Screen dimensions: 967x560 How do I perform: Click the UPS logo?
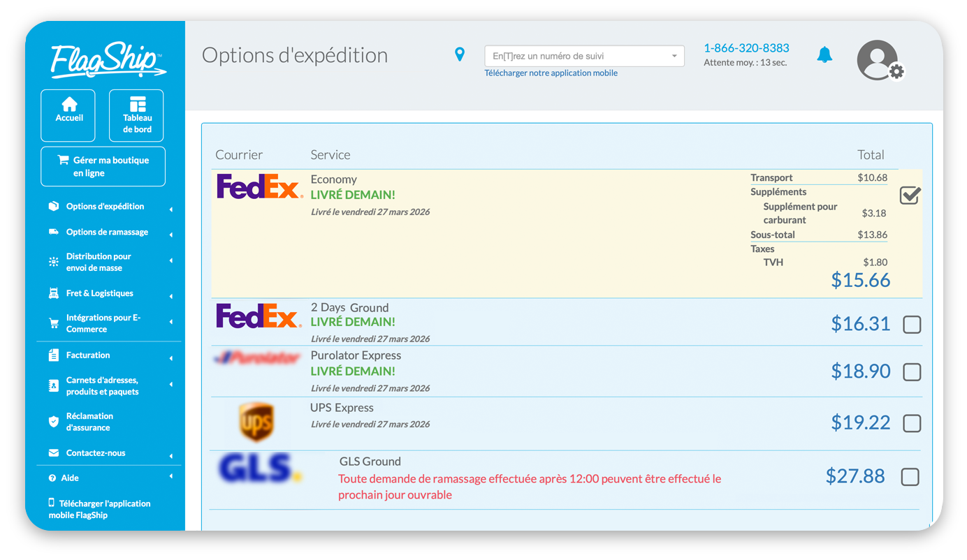[256, 422]
